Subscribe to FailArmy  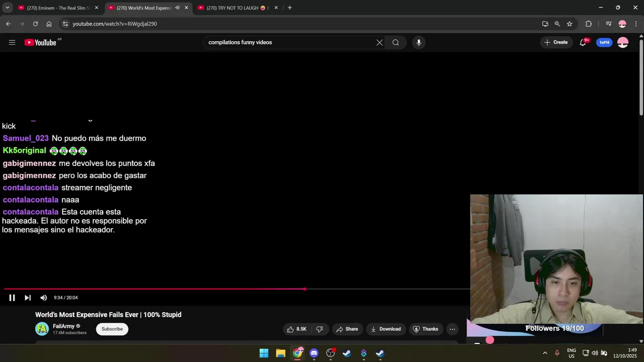pos(112,329)
